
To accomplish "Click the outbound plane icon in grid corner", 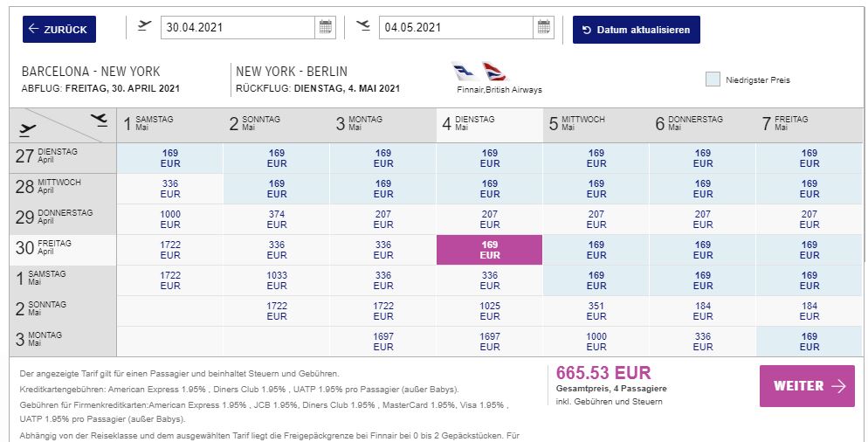I will pos(27,130).
